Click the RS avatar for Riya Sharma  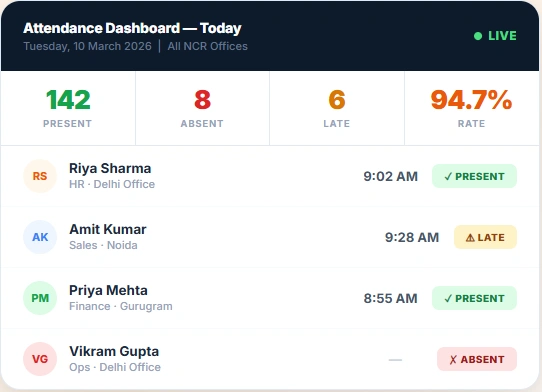[x=40, y=176]
